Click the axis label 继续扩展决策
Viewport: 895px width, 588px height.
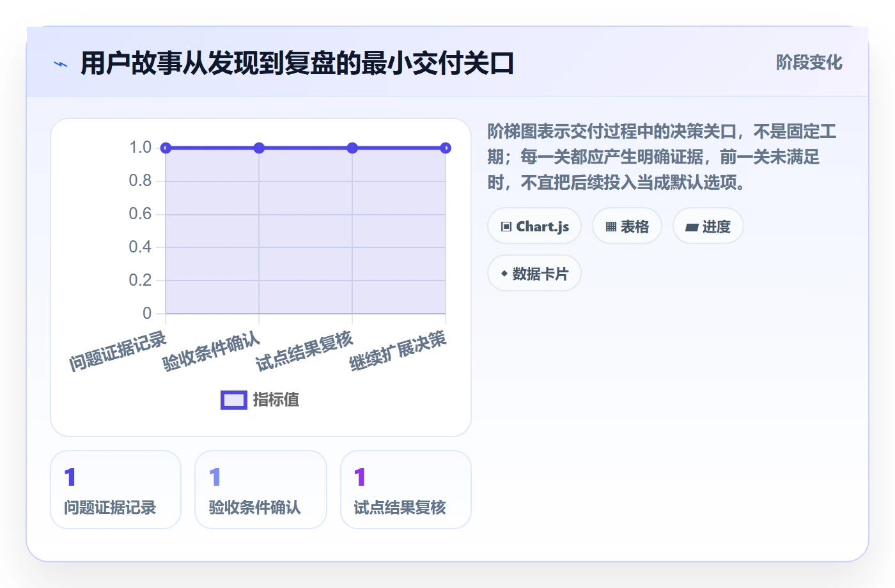(x=398, y=351)
